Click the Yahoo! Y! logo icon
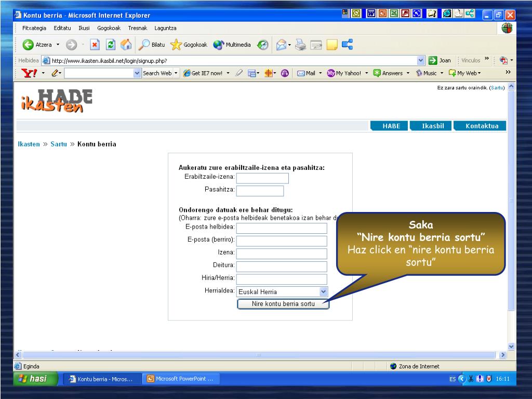 [x=29, y=73]
